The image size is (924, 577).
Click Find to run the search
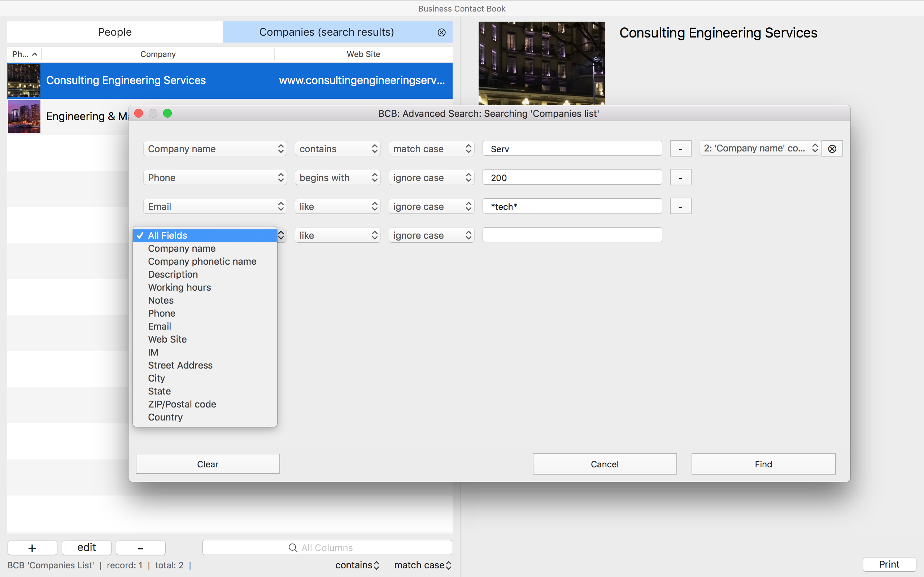coord(763,464)
